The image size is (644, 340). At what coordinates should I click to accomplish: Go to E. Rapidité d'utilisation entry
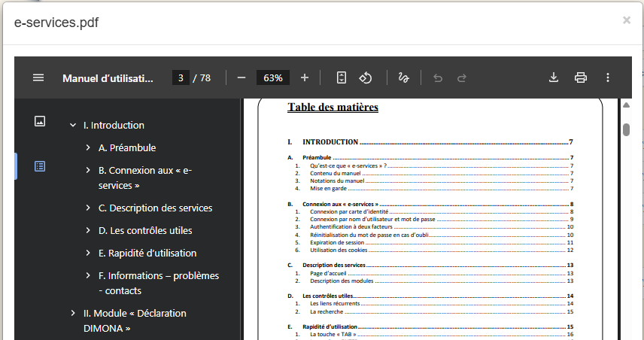coord(147,253)
